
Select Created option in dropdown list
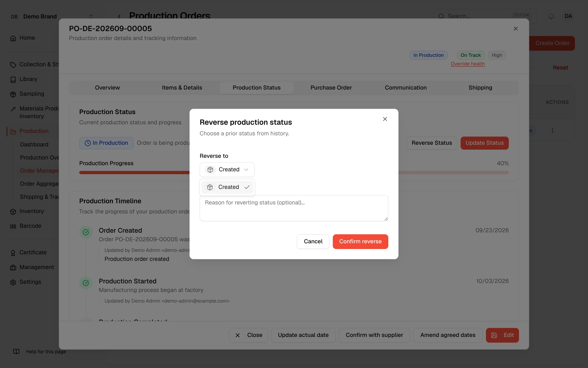point(227,187)
